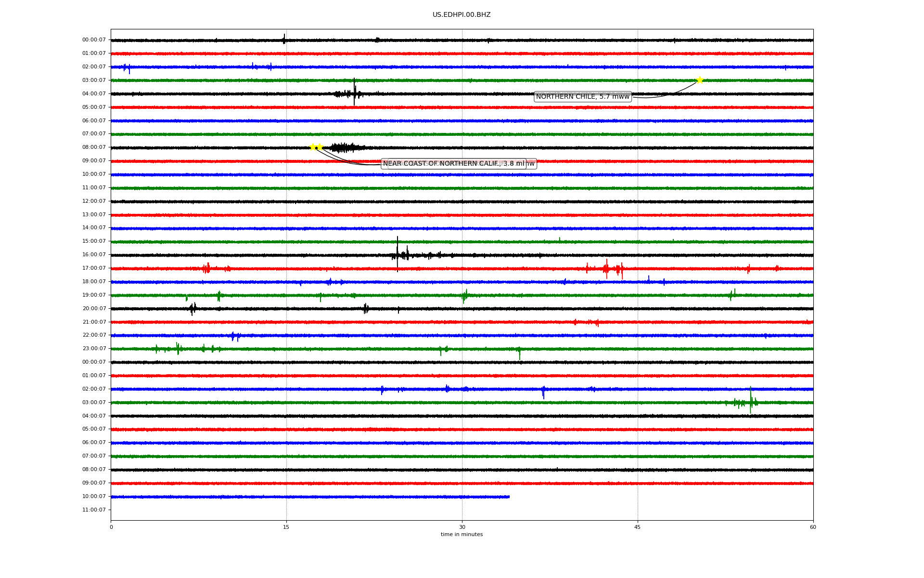Click the 60 tick label on the time axis
Viewport: 924px width, 578px height.
pyautogui.click(x=813, y=527)
